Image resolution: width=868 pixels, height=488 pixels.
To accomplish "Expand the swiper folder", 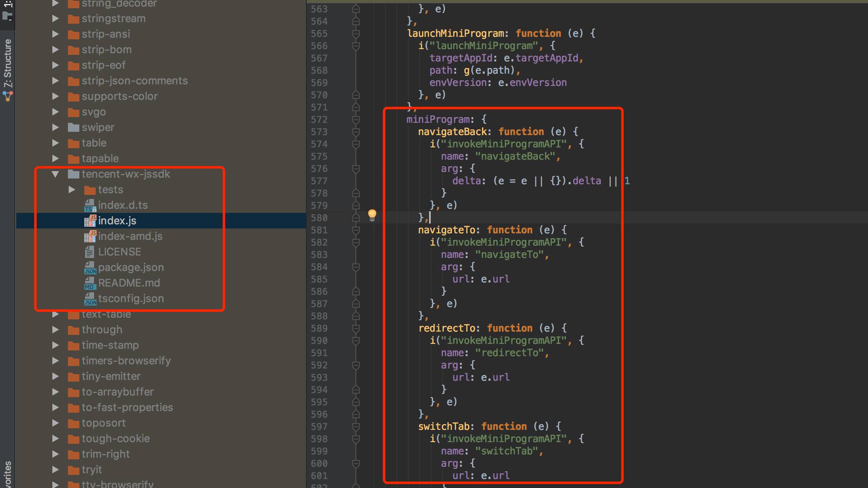I will tap(56, 127).
